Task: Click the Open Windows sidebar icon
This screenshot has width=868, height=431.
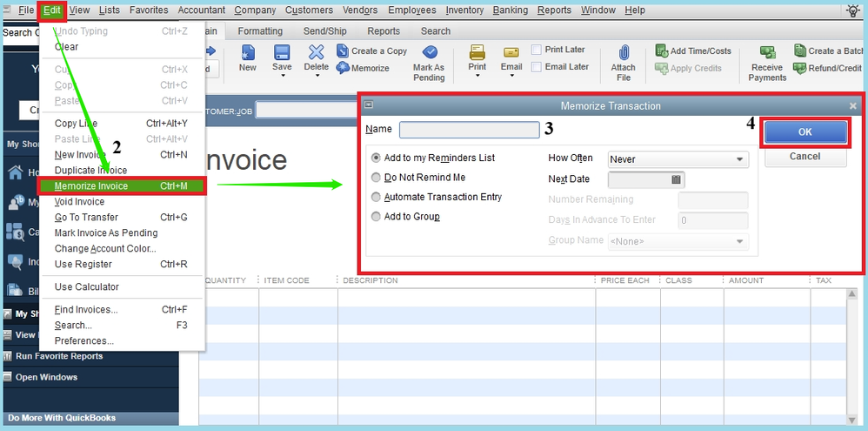Action: [7, 377]
